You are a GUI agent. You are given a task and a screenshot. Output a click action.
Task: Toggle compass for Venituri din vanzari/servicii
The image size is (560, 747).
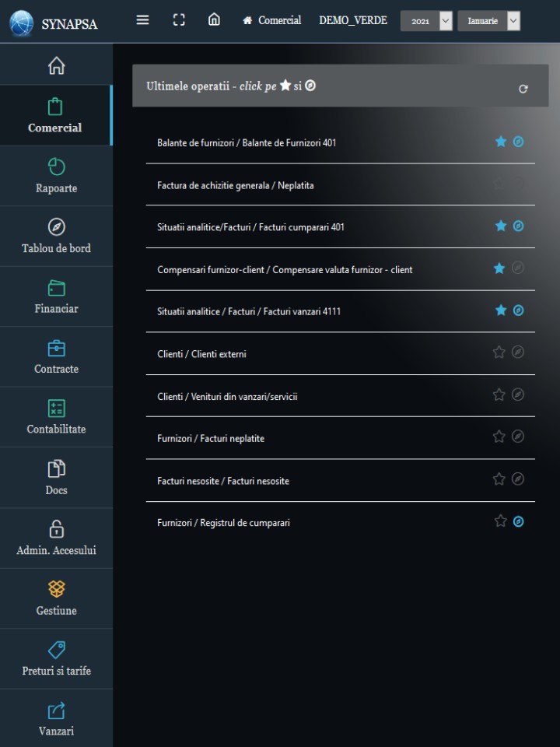pos(518,395)
